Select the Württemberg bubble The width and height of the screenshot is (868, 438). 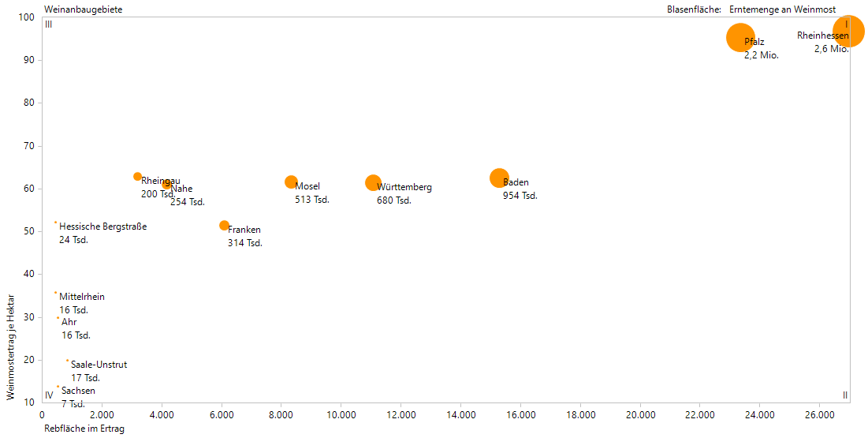[x=373, y=182]
